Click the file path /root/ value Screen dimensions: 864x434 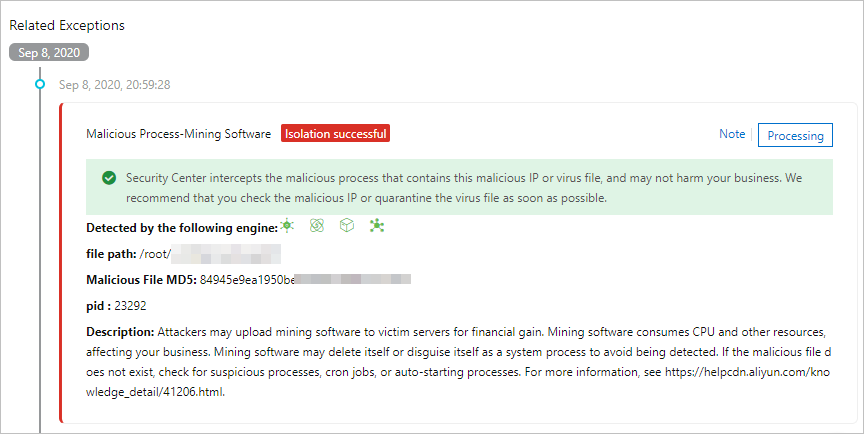point(210,254)
